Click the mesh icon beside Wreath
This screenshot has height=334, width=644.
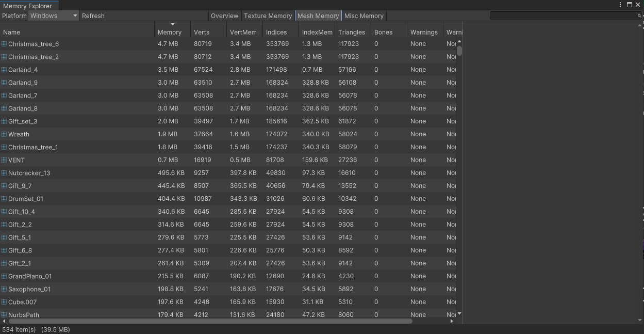(x=4, y=134)
